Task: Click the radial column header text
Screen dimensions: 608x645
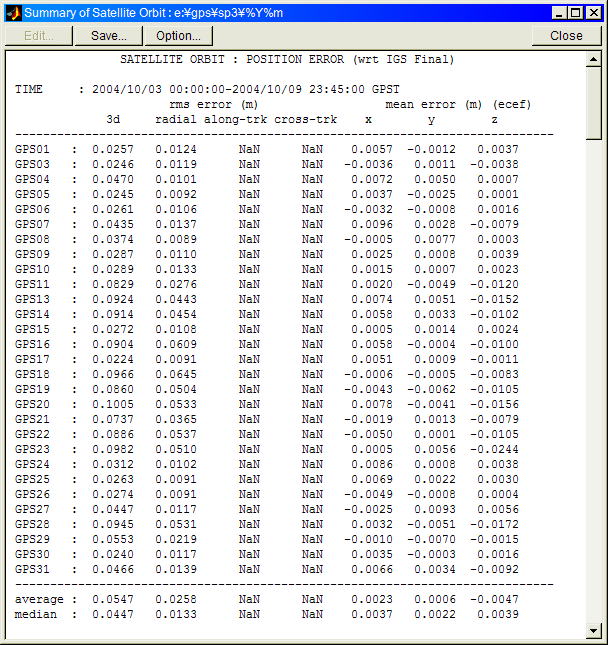Action: tap(176, 119)
